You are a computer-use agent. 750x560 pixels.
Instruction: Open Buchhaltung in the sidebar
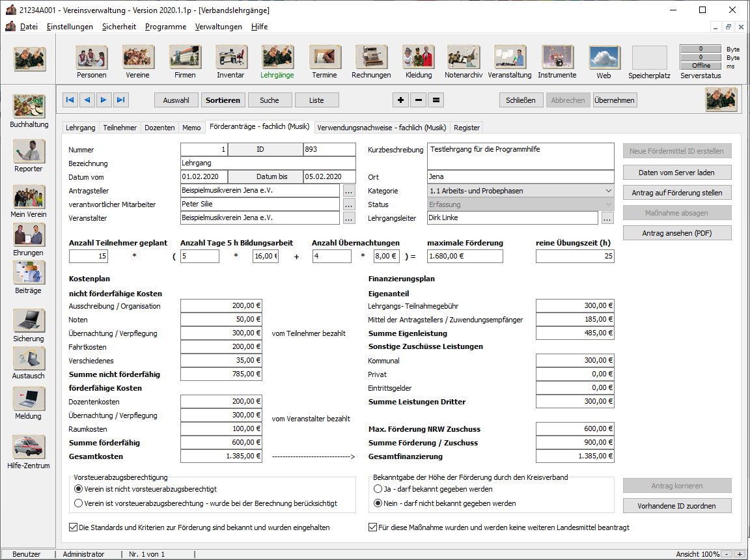pyautogui.click(x=29, y=107)
